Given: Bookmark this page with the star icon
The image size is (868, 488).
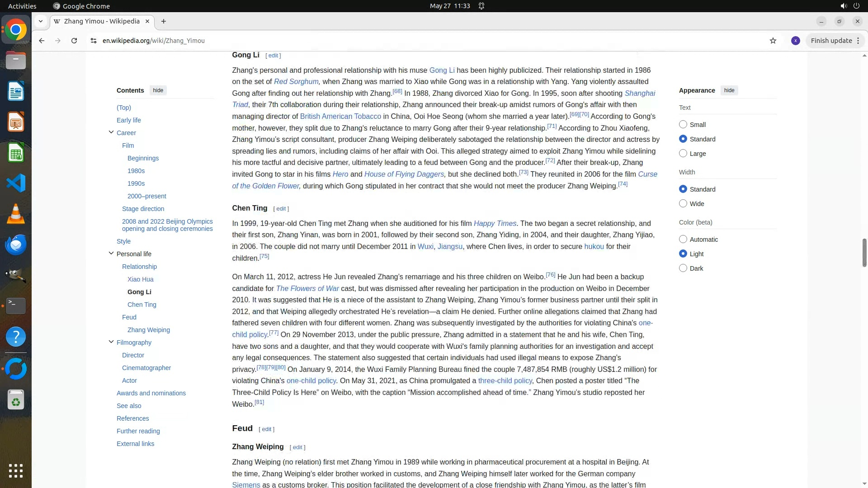Looking at the screenshot, I should (x=773, y=41).
